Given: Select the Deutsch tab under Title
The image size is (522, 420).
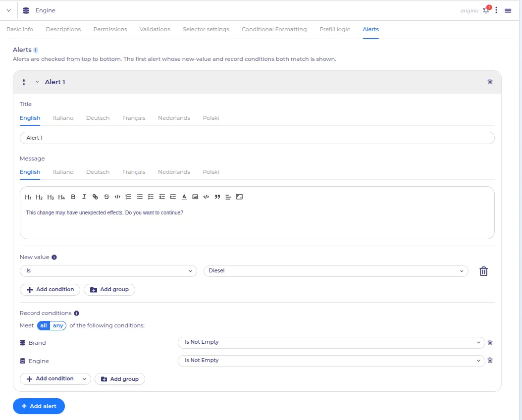Looking at the screenshot, I should click(98, 118).
